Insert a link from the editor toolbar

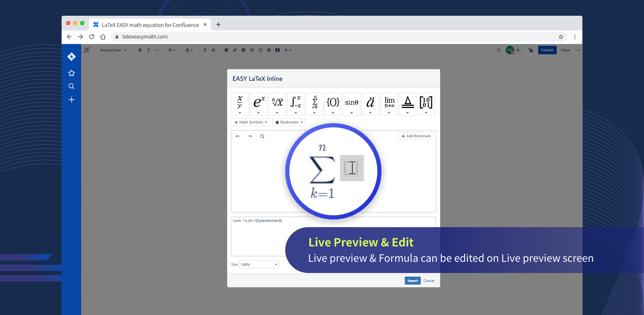click(235, 50)
